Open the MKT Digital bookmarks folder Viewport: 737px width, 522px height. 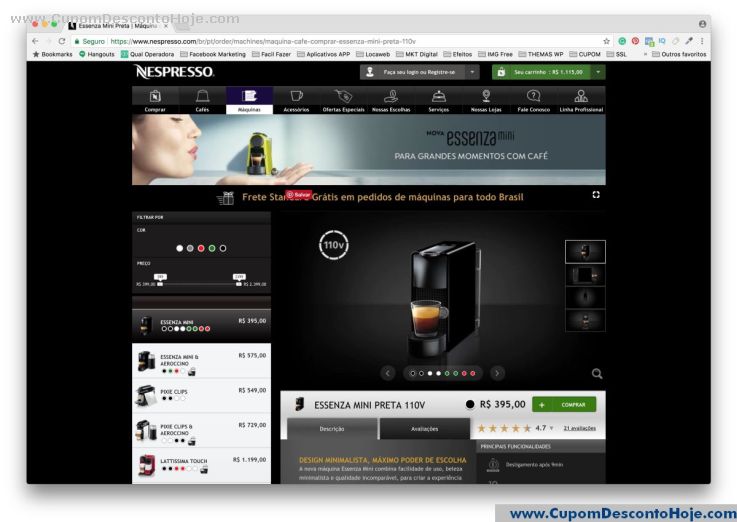point(417,55)
